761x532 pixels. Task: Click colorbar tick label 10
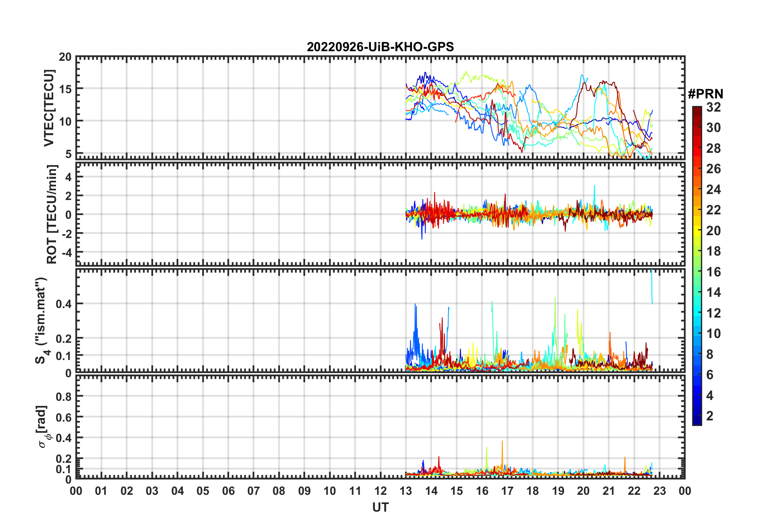pos(713,334)
